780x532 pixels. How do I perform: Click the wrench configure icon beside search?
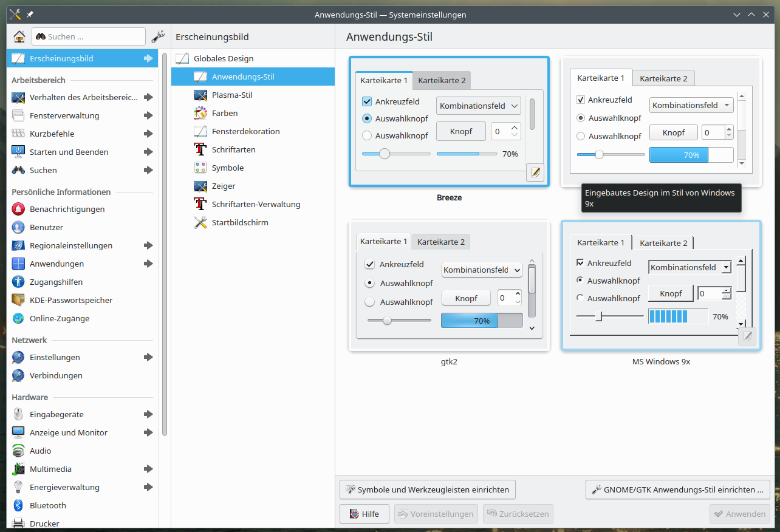pos(158,36)
